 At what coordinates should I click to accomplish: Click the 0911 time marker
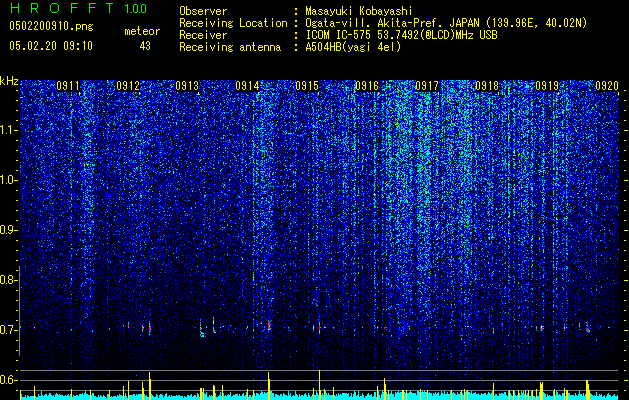(x=68, y=86)
